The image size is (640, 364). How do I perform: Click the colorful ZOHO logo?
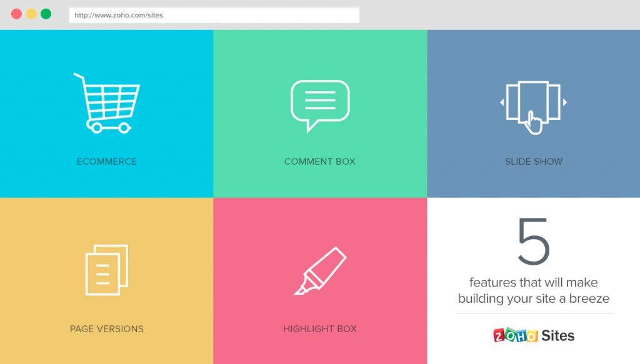(515, 335)
